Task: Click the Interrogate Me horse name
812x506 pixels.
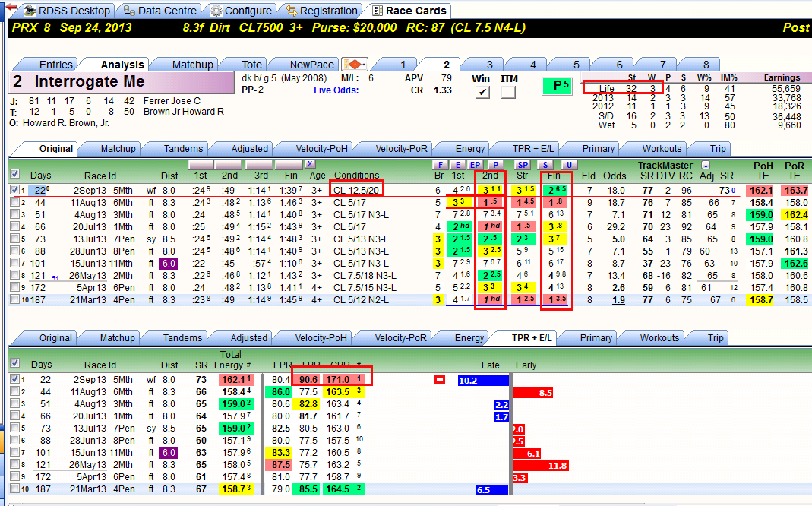Action: 90,81
